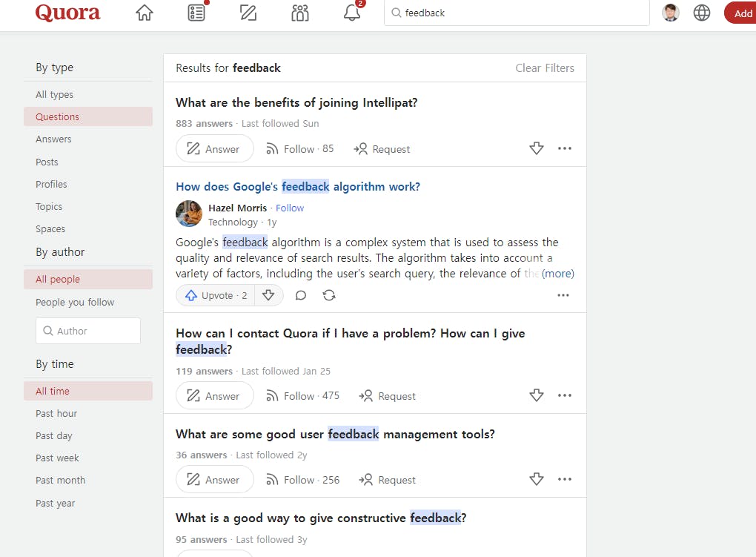756x557 pixels.
Task: Answer the contact Quora question
Action: (x=214, y=396)
